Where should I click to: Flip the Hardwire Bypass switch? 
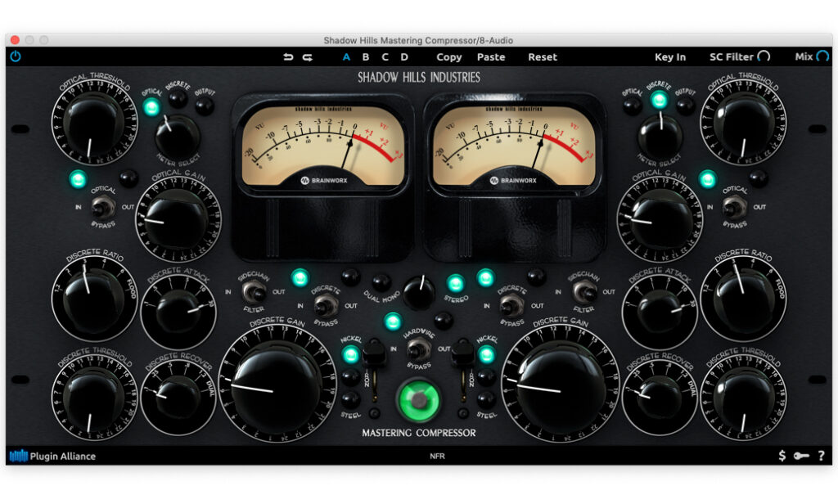pyautogui.click(x=418, y=349)
